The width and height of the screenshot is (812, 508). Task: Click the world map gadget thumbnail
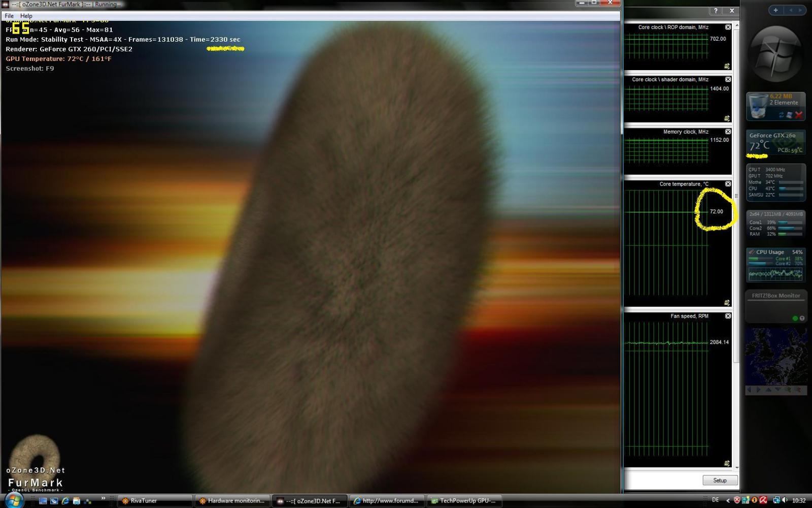tap(775, 357)
